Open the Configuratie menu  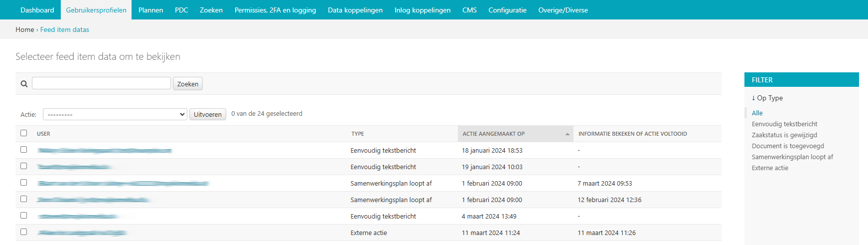tap(507, 10)
